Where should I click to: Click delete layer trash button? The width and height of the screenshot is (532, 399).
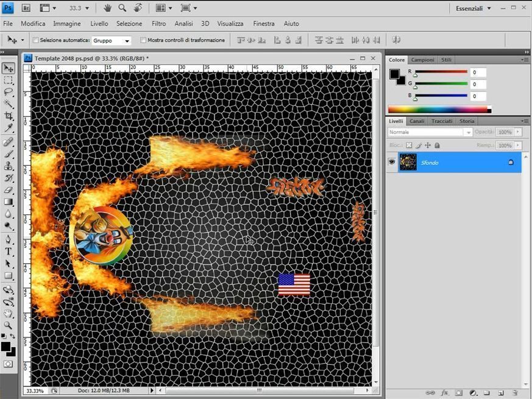coord(515,393)
